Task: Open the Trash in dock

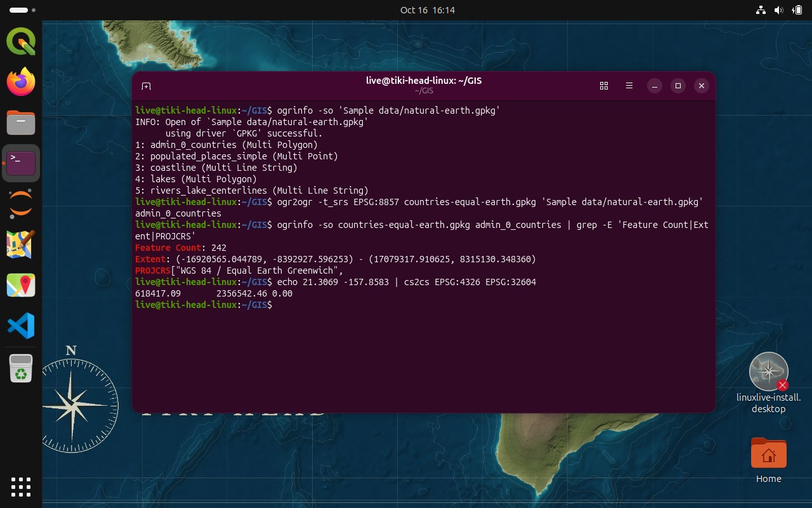Action: pyautogui.click(x=21, y=369)
